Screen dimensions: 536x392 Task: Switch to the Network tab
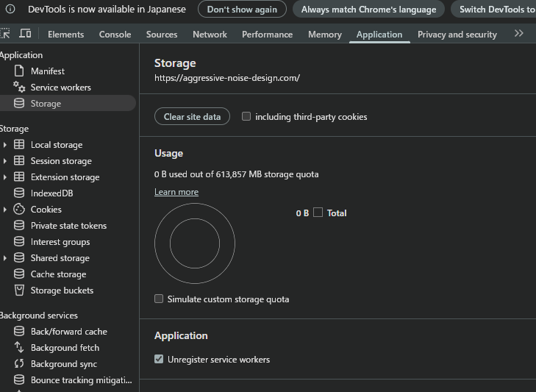210,35
